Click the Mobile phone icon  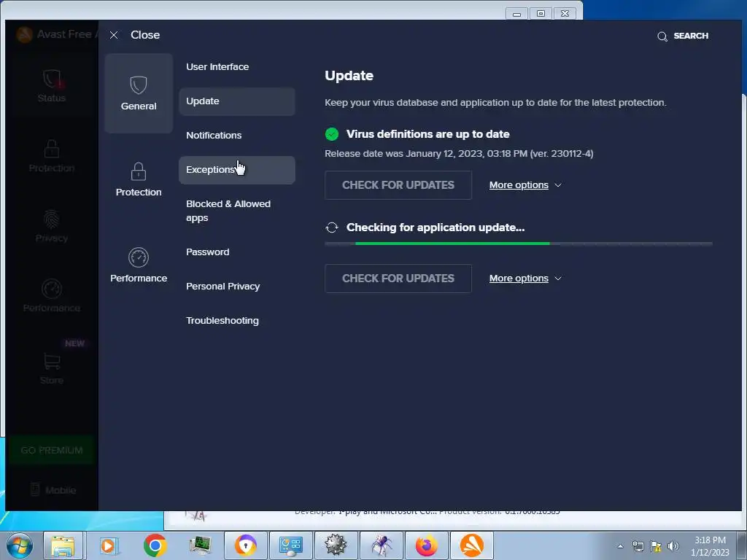pyautogui.click(x=35, y=489)
